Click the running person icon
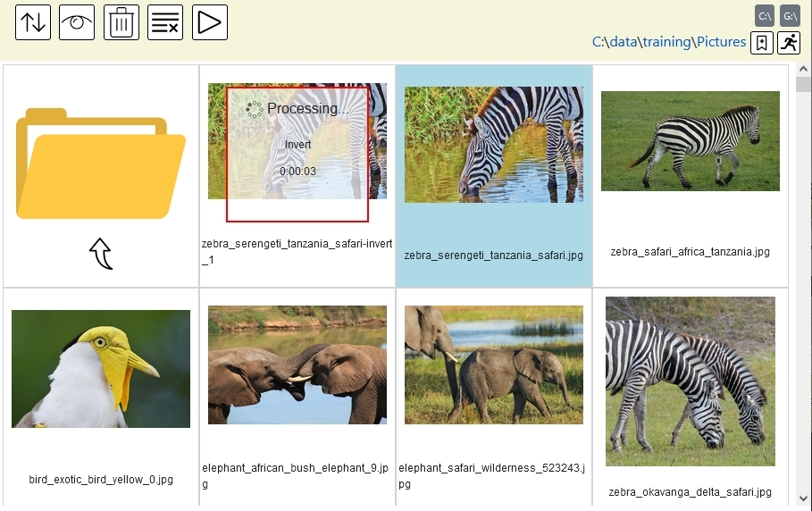812x511 pixels. click(x=789, y=43)
